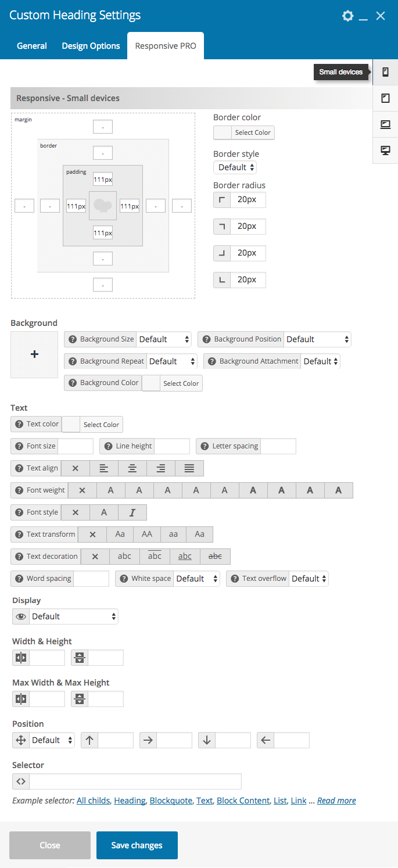Add background image with plus button

tap(34, 354)
